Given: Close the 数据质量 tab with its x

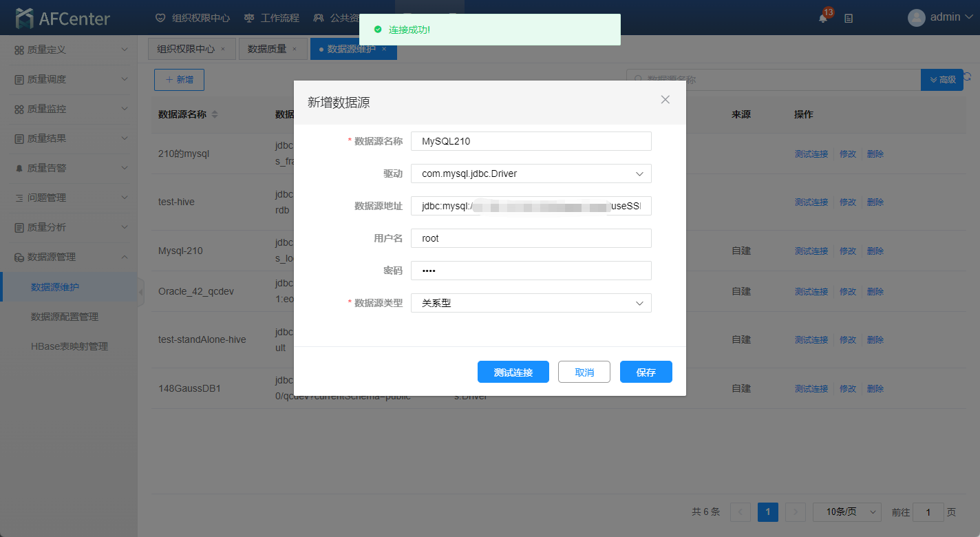Looking at the screenshot, I should pos(295,49).
